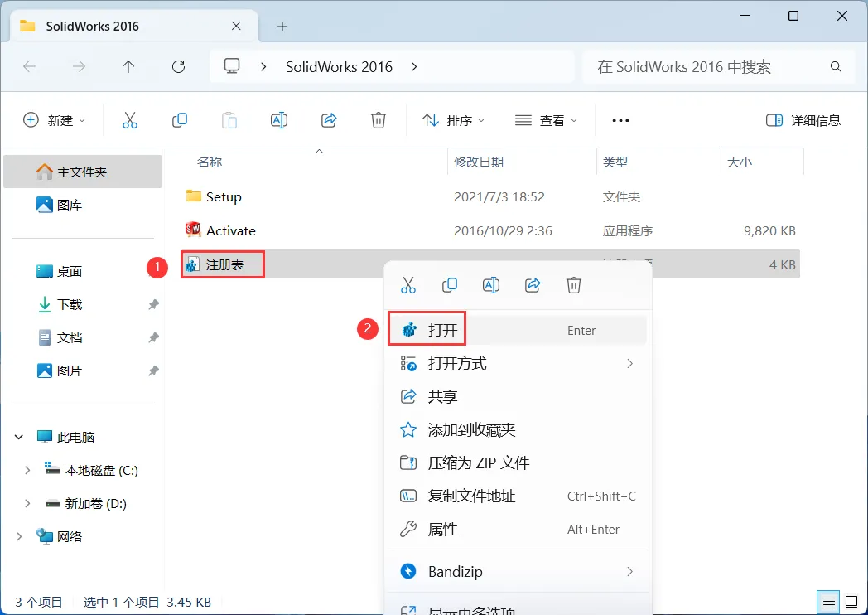Choose 添加到收藏夹 in the context menu
This screenshot has height=615, width=868.
(518, 430)
